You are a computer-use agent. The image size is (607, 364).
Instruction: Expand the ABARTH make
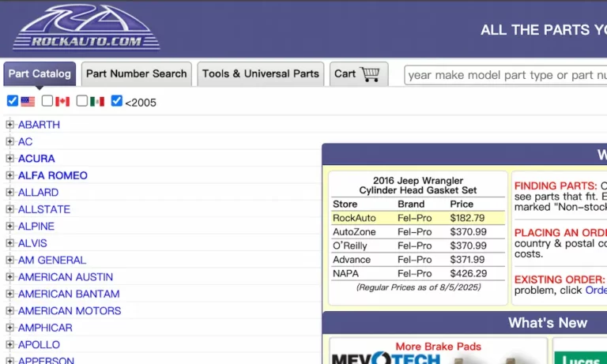coord(10,125)
